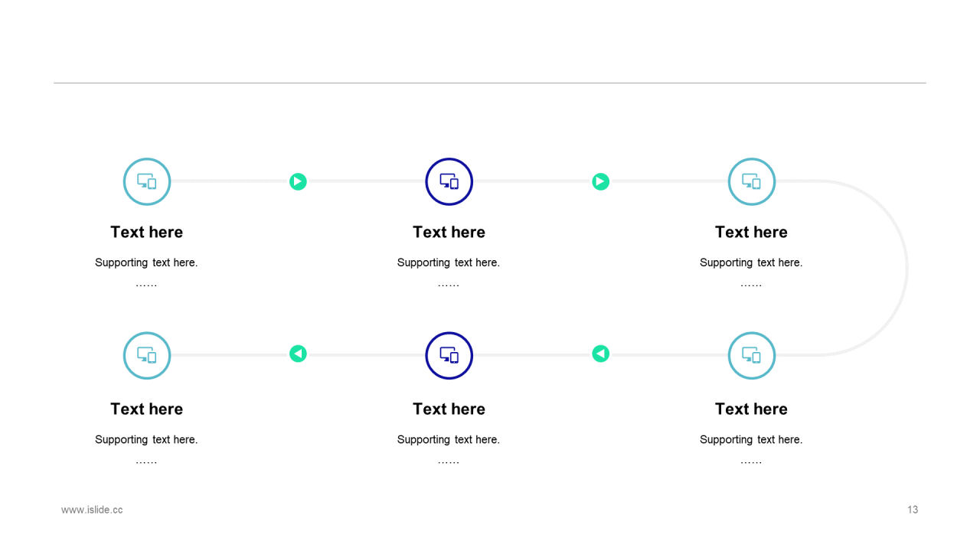Viewport: 980px width, 551px height.
Task: Click the bottom-middle dark blue device icon
Action: 449,355
